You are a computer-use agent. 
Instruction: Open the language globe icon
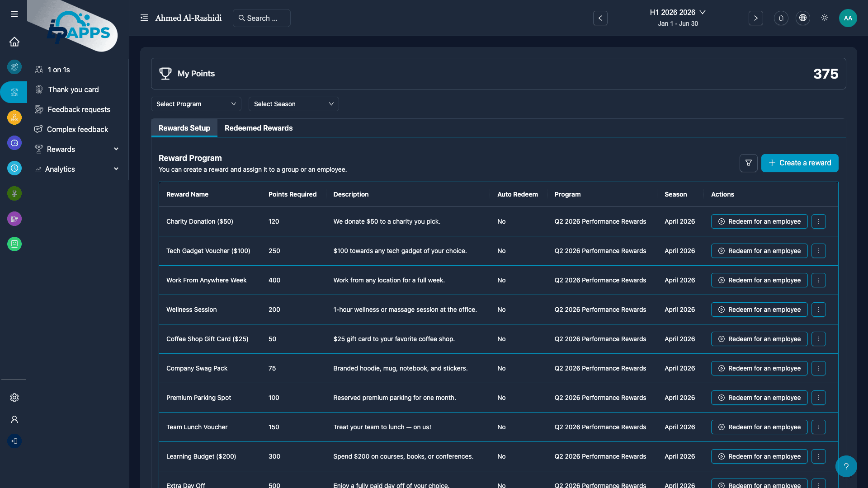pos(803,18)
